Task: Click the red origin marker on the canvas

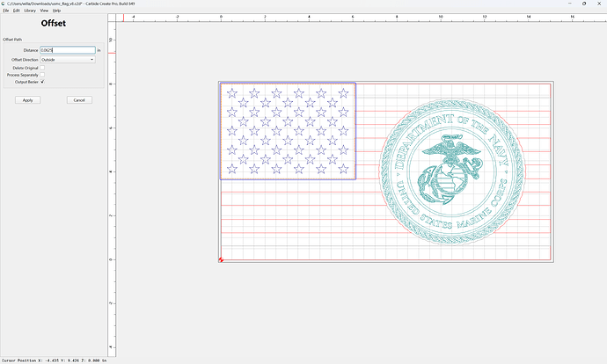Action: 221,259
